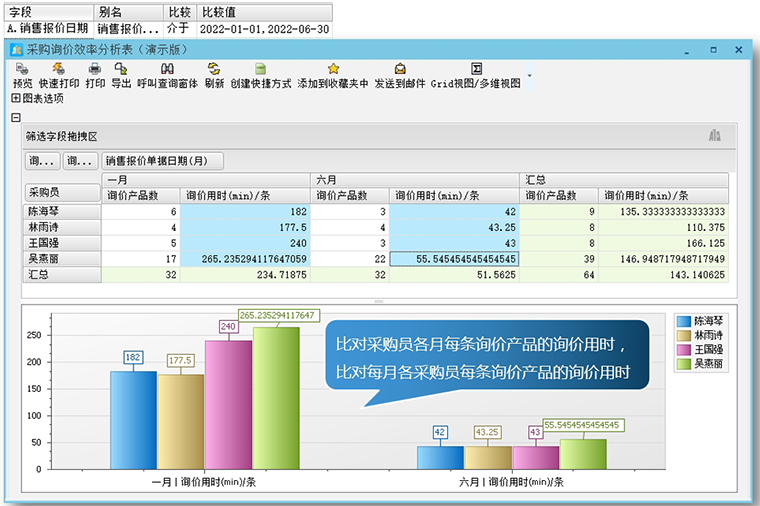Click the 别名 column header in filter table
Image resolution: width=760 pixels, height=506 pixels.
tap(128, 12)
